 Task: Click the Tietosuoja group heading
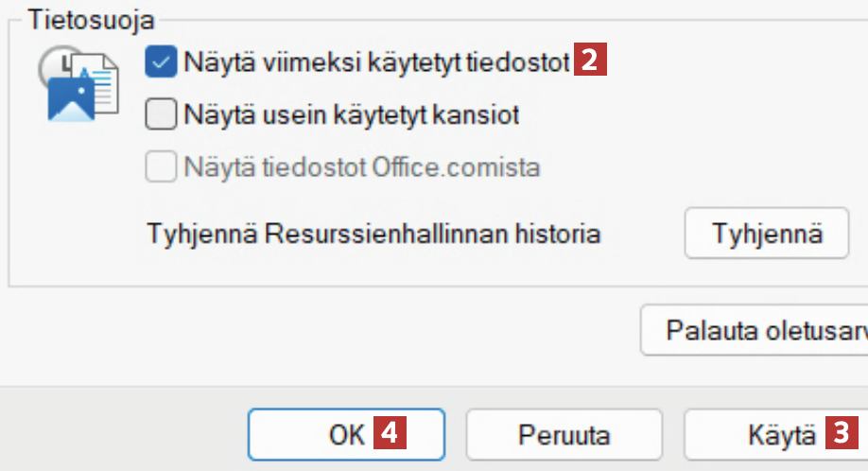[81, 17]
